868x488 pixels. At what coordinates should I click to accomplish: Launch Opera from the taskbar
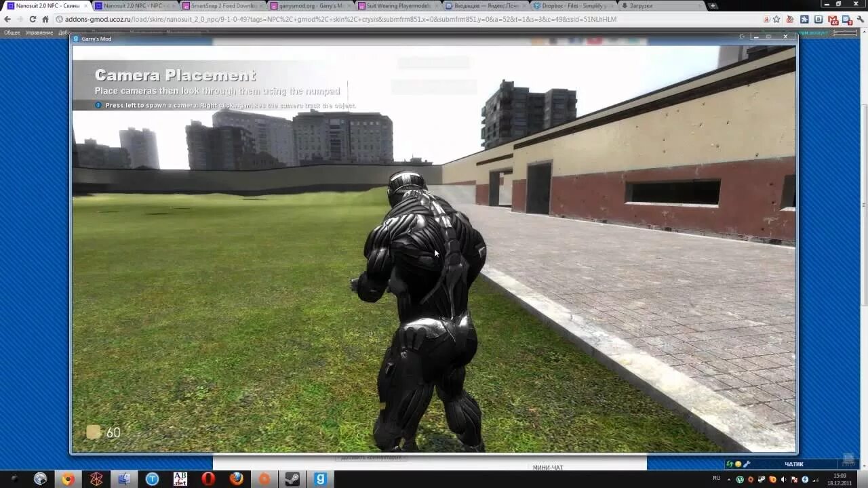208,479
